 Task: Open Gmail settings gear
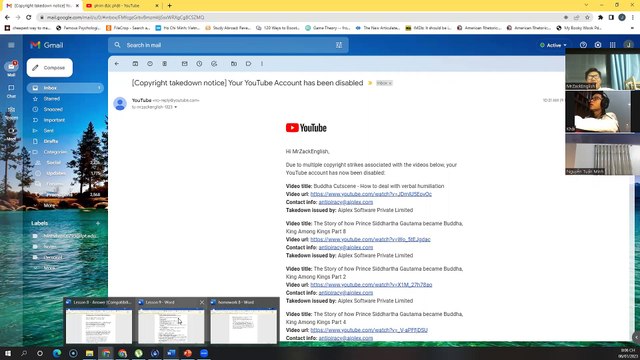[x=598, y=45]
